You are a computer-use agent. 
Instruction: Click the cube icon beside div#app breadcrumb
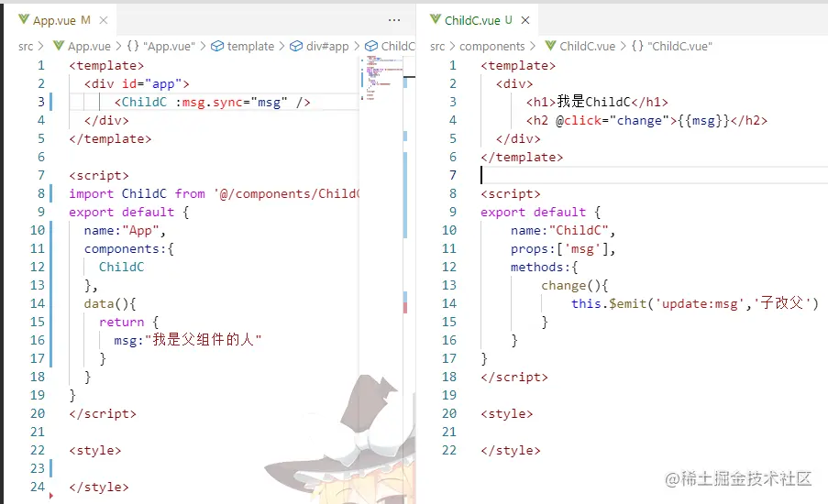tap(296, 47)
